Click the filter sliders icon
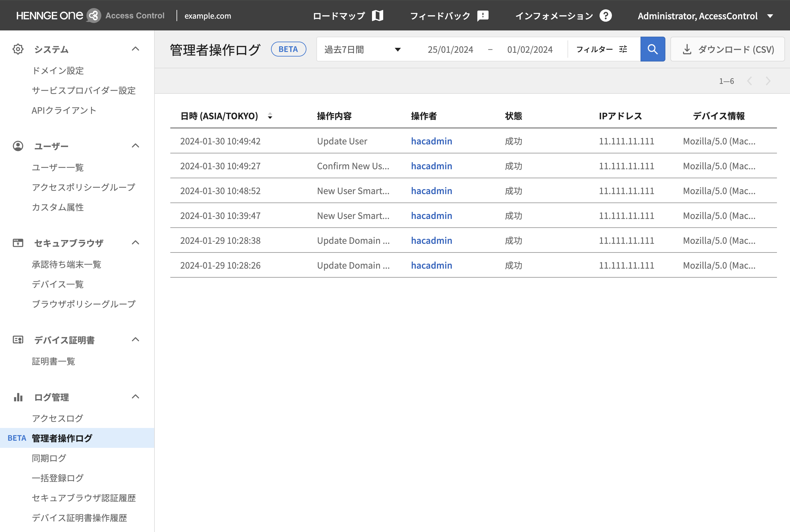This screenshot has height=532, width=790. [623, 50]
